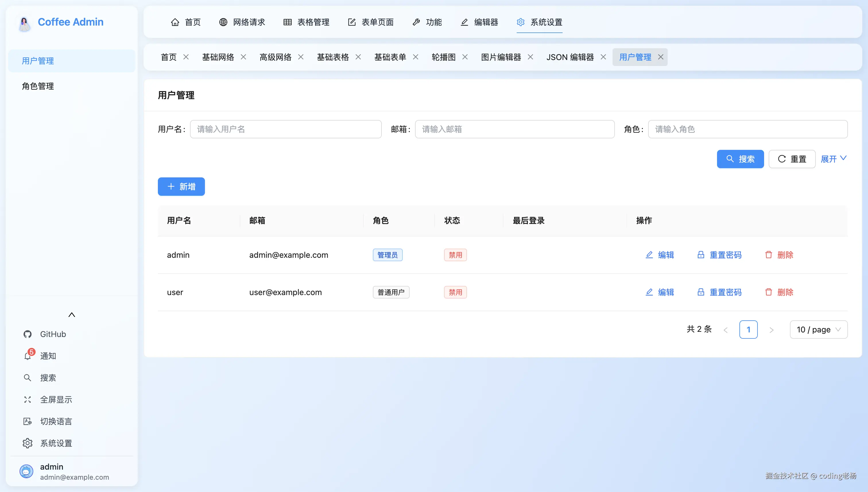Switch to the 表格管理 tab
Screen dimensions: 868x492
pyautogui.click(x=305, y=22)
